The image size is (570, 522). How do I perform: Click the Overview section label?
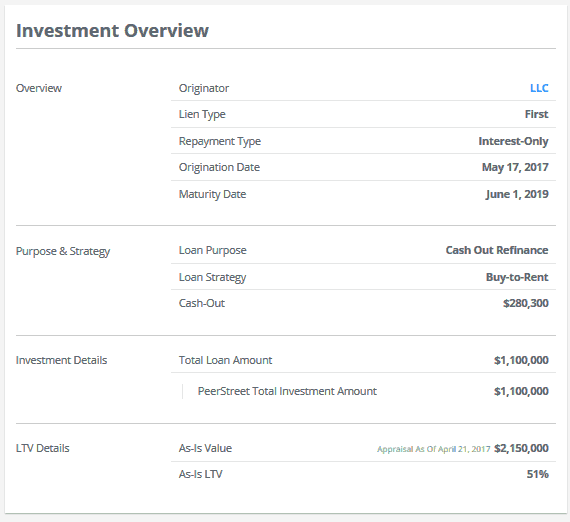coord(39,88)
